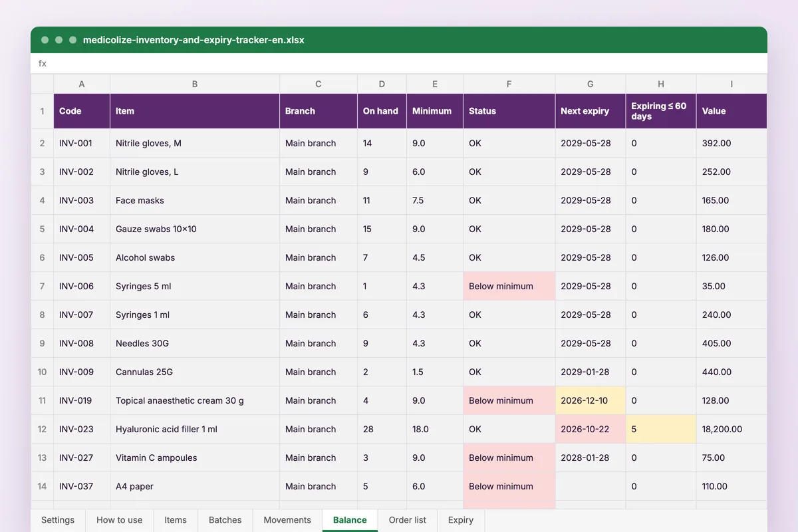Select the Cannulas 25G cell
Viewport: 798px width, 532px height.
[x=195, y=372]
